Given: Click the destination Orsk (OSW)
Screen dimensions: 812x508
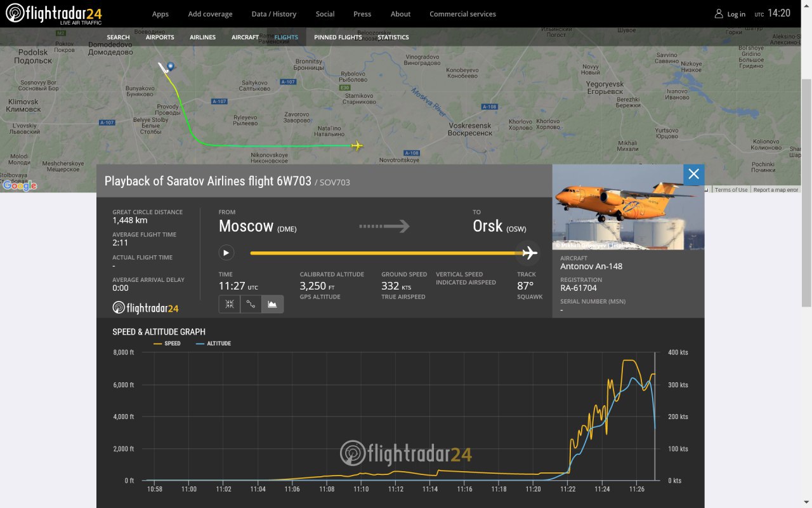Looking at the screenshot, I should click(x=499, y=226).
